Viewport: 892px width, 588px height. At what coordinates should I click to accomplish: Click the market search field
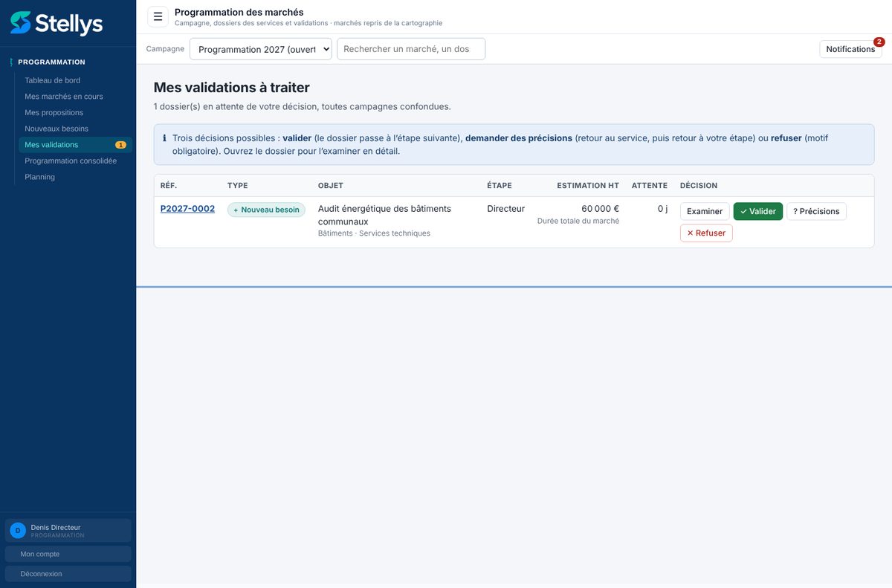click(411, 49)
